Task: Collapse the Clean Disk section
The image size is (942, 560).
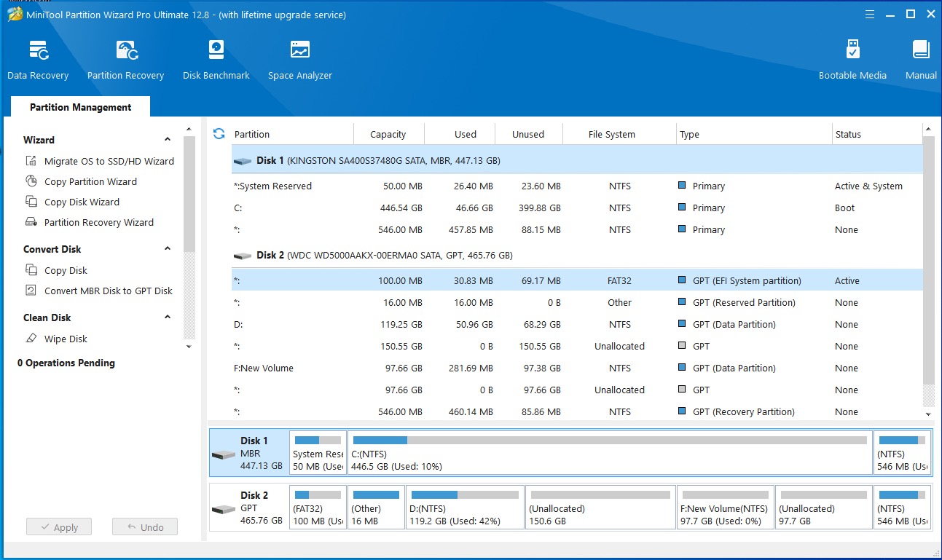Action: (168, 318)
